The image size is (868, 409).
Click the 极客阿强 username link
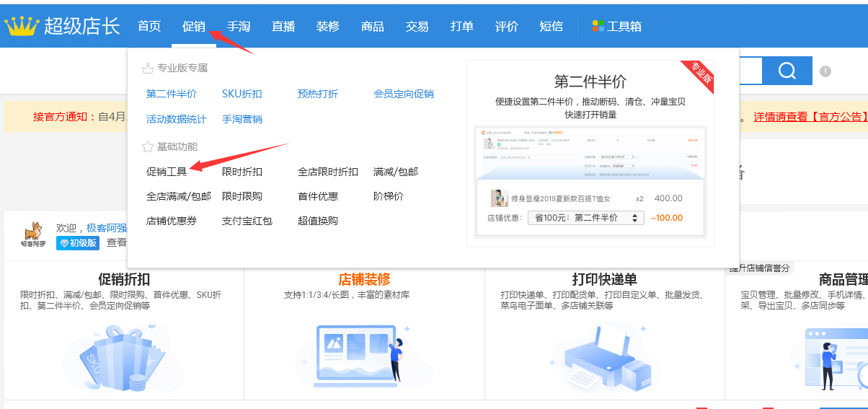[x=107, y=228]
